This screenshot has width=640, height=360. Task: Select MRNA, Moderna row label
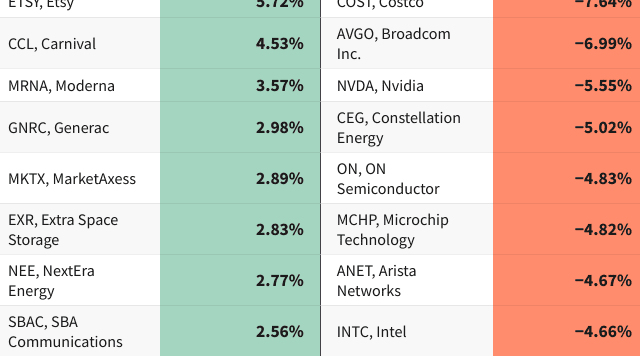[61, 86]
